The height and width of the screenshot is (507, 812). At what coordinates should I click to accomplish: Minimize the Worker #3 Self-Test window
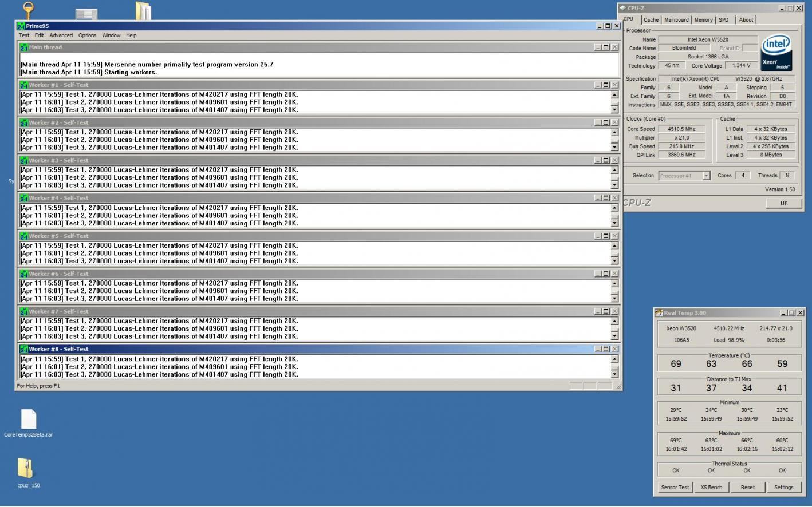tap(598, 160)
